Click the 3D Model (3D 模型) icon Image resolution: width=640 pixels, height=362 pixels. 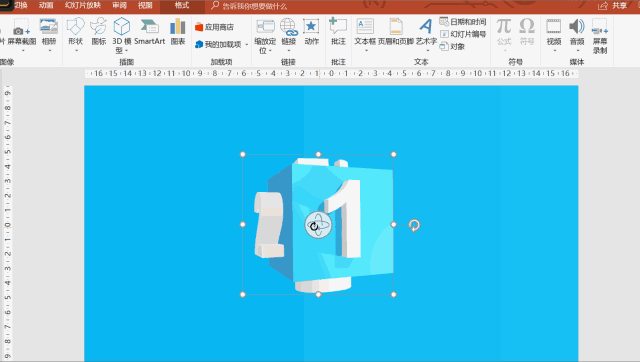click(x=121, y=27)
